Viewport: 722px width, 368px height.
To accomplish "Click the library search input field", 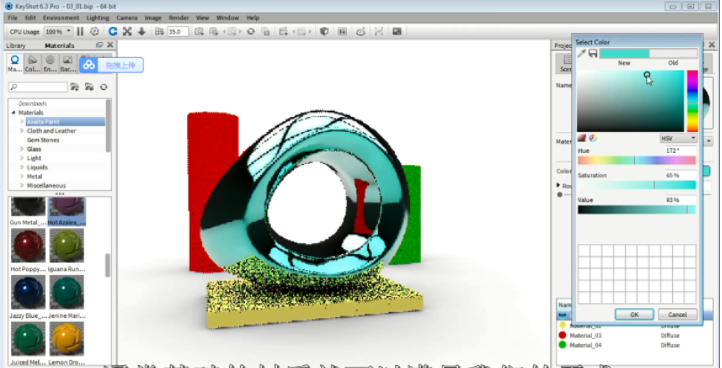I will (x=38, y=87).
